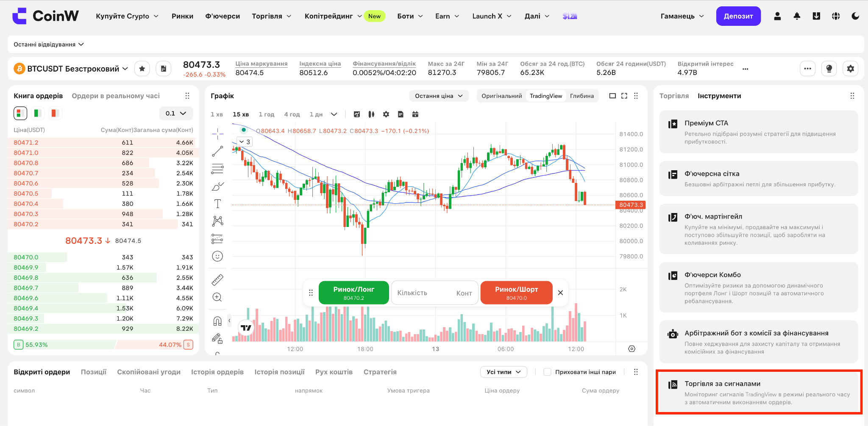868x426 pixels.
Task: Switch to the Глибина chart view
Action: (x=581, y=96)
